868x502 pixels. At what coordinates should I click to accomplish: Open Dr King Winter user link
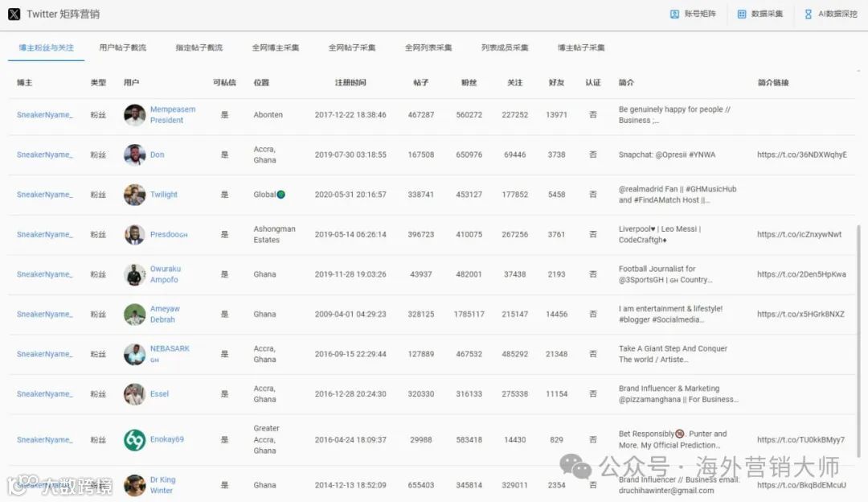[x=162, y=485]
